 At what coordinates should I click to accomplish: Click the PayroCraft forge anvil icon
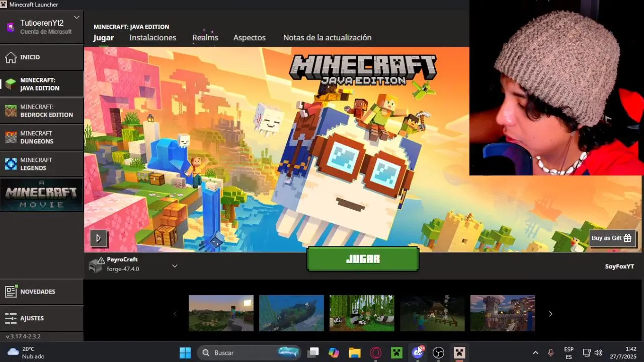click(96, 265)
